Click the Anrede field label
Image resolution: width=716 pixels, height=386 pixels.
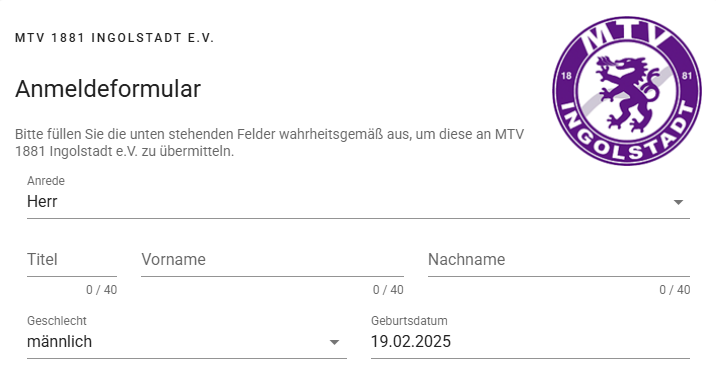click(x=46, y=181)
